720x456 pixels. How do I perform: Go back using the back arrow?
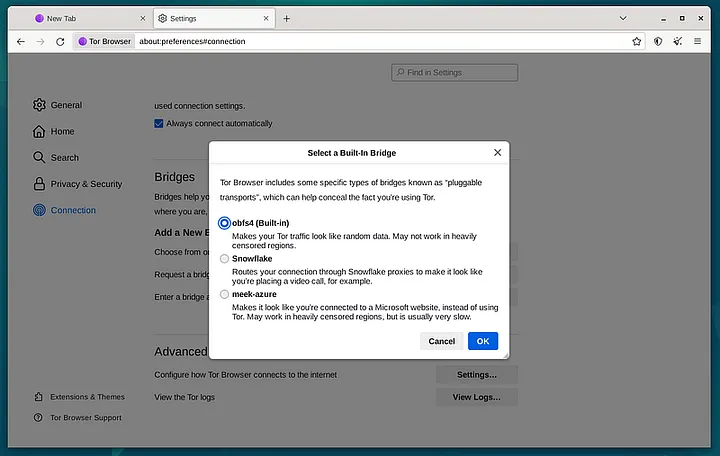pos(21,41)
